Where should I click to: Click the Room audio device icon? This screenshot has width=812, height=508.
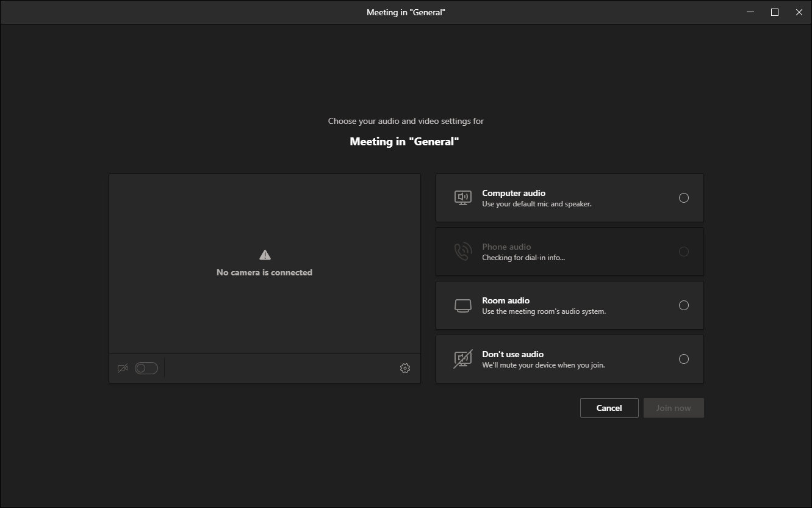[463, 305]
